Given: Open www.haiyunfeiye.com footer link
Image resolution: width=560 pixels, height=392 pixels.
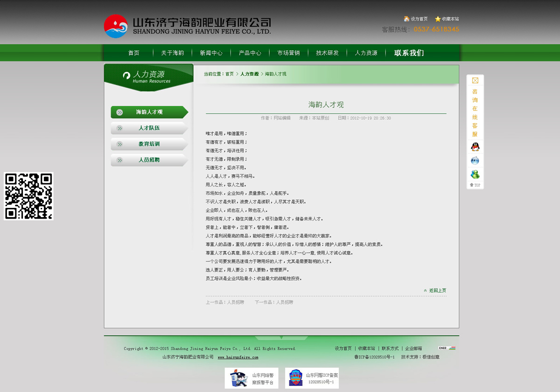Looking at the screenshot, I should point(238,358).
